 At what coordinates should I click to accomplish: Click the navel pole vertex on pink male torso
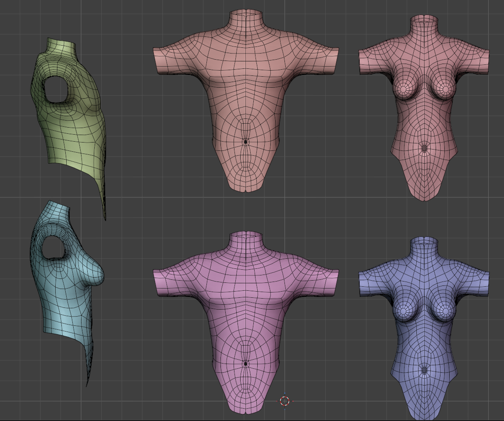(x=245, y=364)
